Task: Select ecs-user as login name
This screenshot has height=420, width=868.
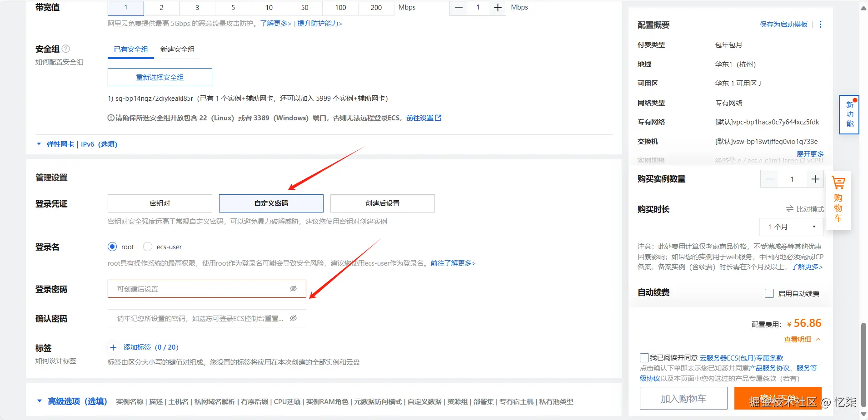Action: coord(148,247)
